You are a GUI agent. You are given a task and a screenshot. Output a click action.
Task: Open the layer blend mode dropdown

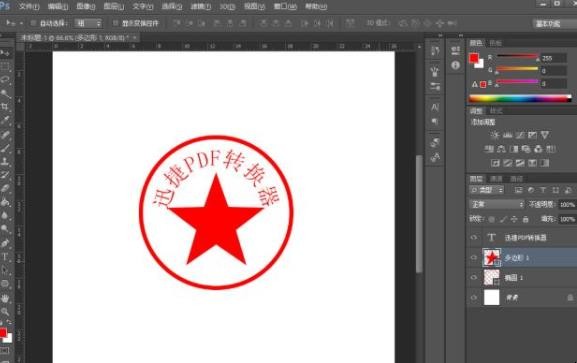[497, 204]
